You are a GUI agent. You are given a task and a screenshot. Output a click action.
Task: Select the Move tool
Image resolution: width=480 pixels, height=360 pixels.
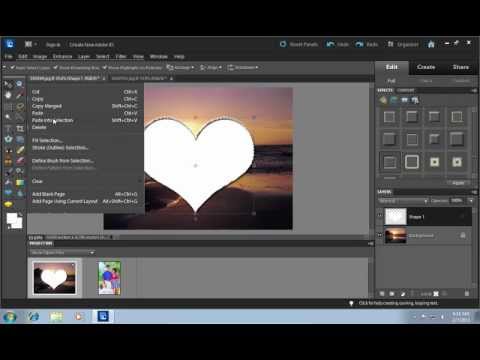pyautogui.click(x=8, y=84)
